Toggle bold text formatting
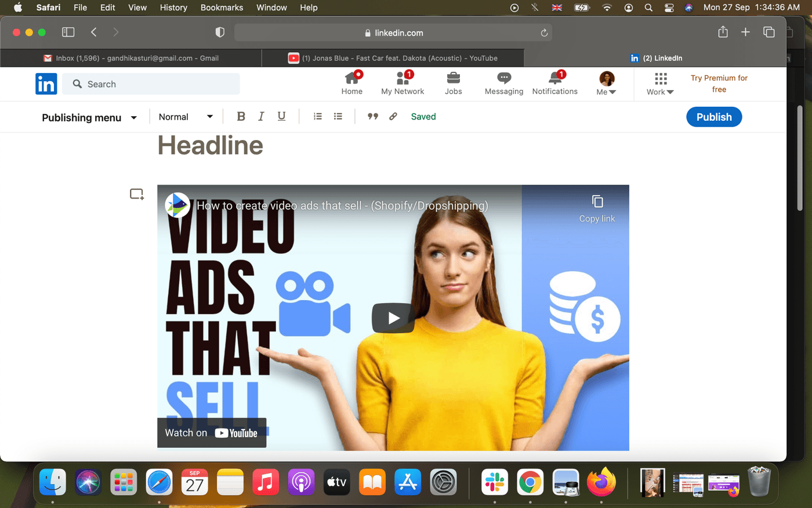812x508 pixels. click(x=241, y=116)
